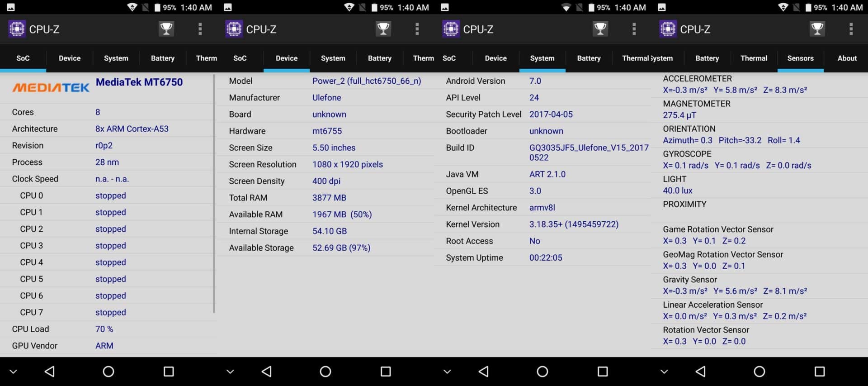Click the CPU-Z chip logo on the System screen

point(451,29)
